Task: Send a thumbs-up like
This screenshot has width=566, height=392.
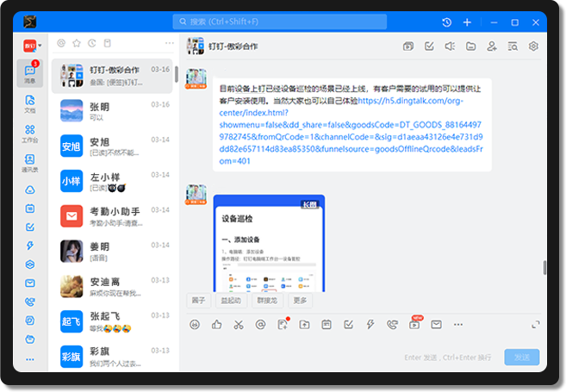Action: coord(216,325)
